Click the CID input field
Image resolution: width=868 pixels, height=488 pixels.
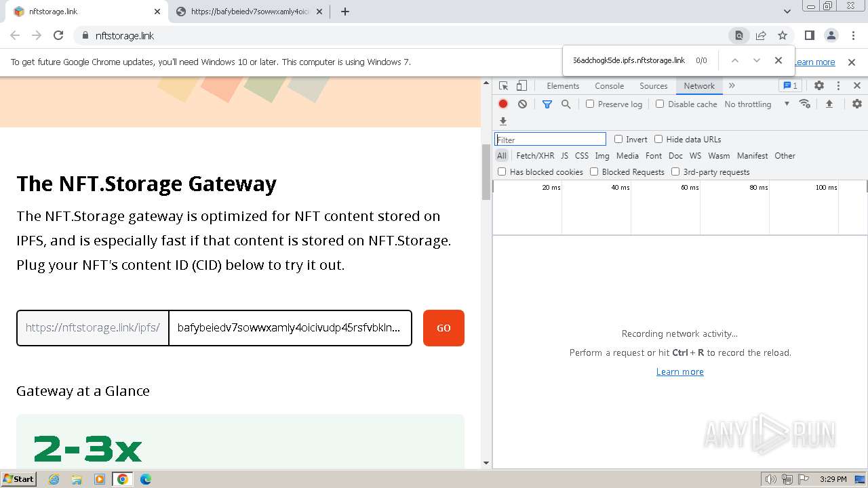(x=290, y=328)
